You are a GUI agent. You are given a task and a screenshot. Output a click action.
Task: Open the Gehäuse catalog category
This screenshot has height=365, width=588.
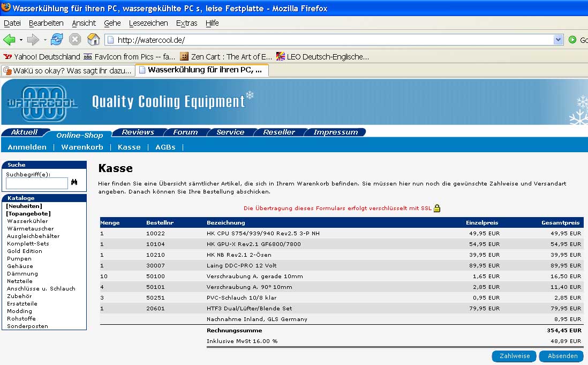coord(20,266)
